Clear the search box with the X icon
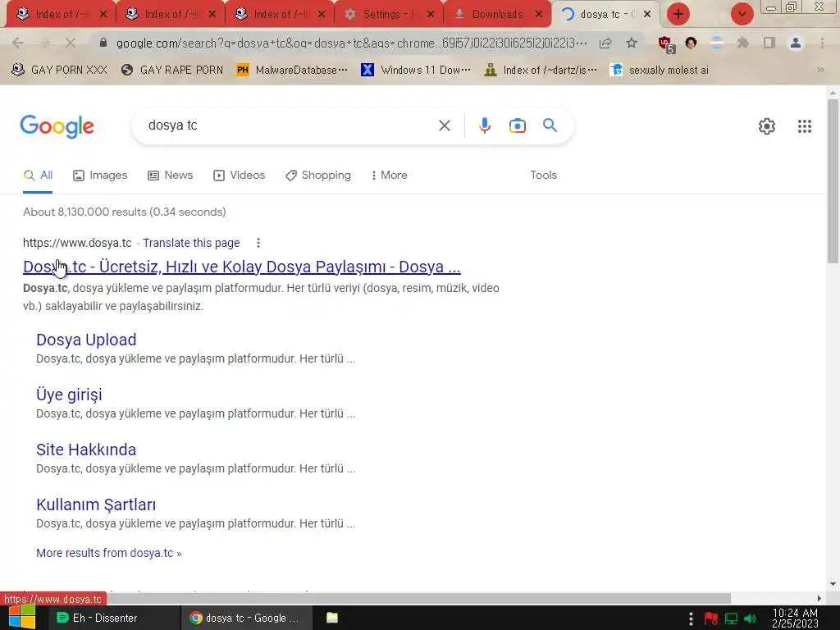This screenshot has width=840, height=630. pyautogui.click(x=444, y=126)
